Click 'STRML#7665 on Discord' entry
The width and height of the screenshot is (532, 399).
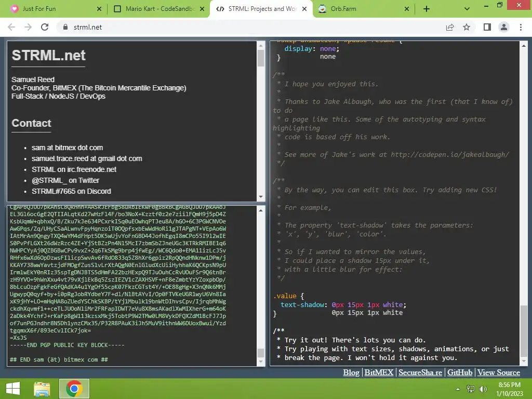71,191
